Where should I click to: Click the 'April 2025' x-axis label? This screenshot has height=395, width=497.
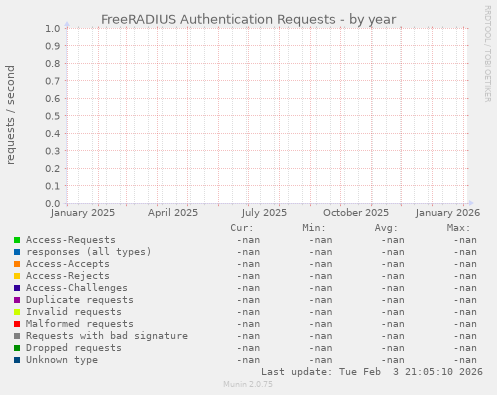coord(173,213)
